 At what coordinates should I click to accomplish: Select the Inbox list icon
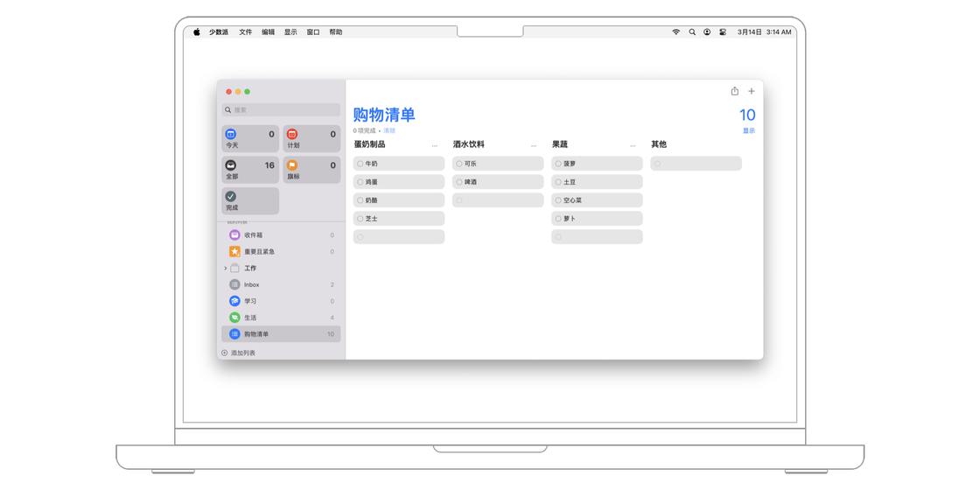pos(234,284)
